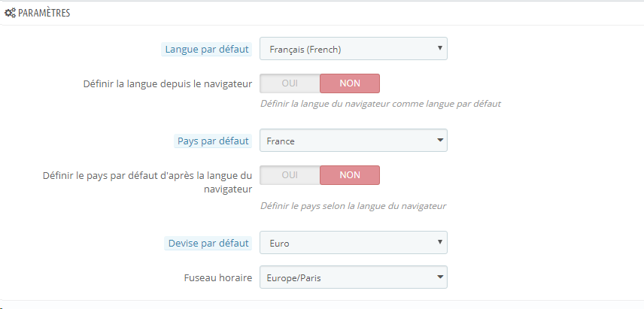
Task: Click the Fuseau horaire label
Action: point(217,277)
